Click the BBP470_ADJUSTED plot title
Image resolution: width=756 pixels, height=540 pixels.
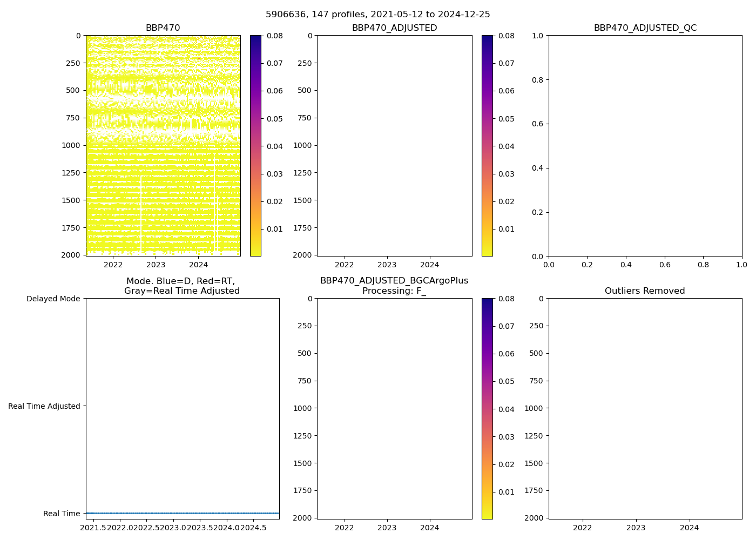(x=394, y=28)
